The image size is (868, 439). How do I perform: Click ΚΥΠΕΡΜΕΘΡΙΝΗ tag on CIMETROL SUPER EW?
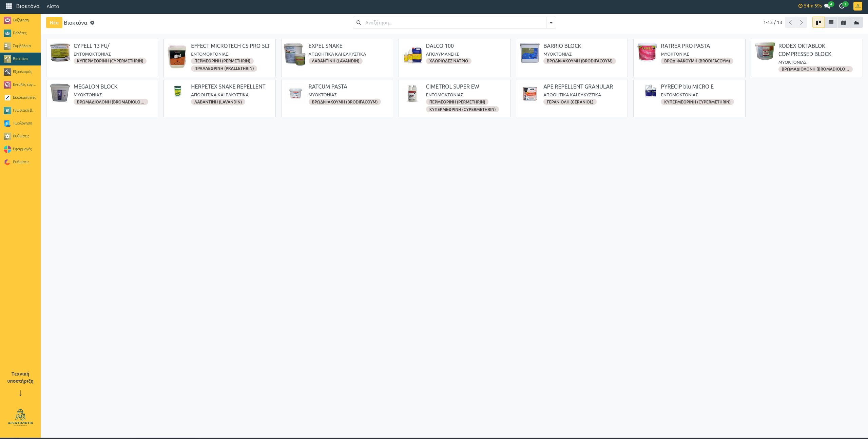(462, 109)
